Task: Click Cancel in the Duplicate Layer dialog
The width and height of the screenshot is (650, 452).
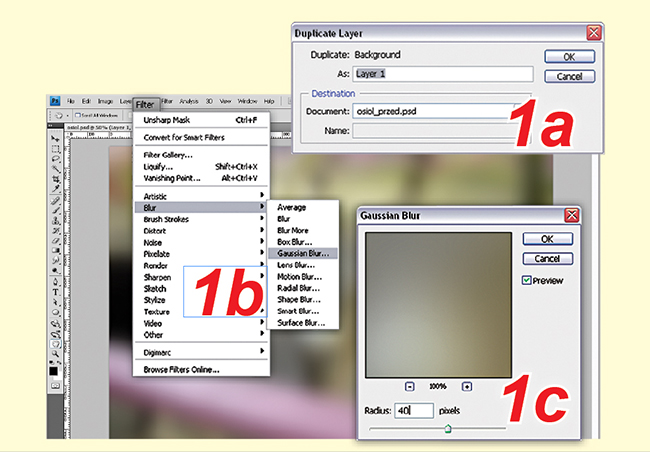Action: [x=569, y=76]
